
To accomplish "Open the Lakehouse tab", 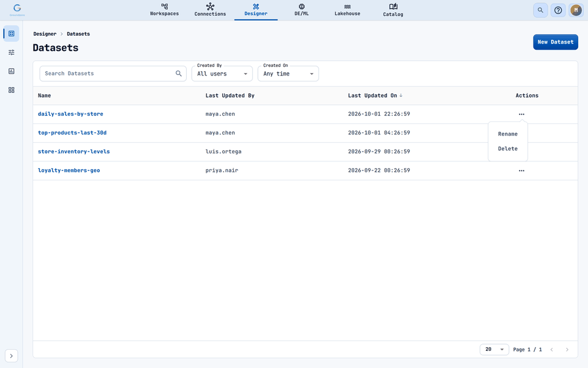I will point(347,10).
